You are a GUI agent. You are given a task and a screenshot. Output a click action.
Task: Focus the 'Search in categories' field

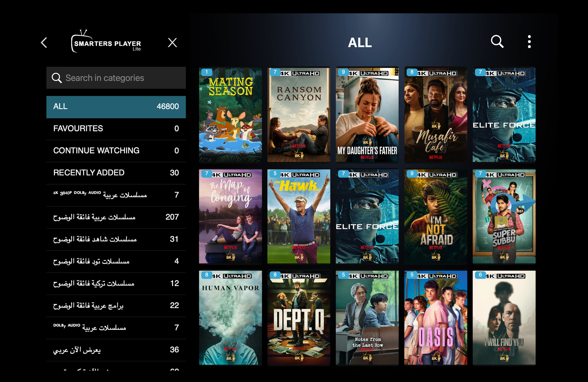pyautogui.click(x=116, y=78)
